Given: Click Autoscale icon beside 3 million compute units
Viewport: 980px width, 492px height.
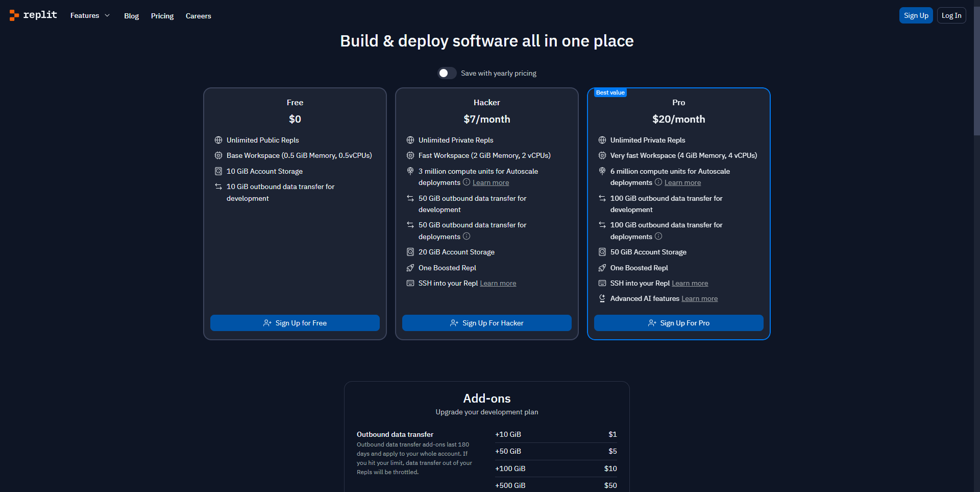Looking at the screenshot, I should pyautogui.click(x=410, y=171).
